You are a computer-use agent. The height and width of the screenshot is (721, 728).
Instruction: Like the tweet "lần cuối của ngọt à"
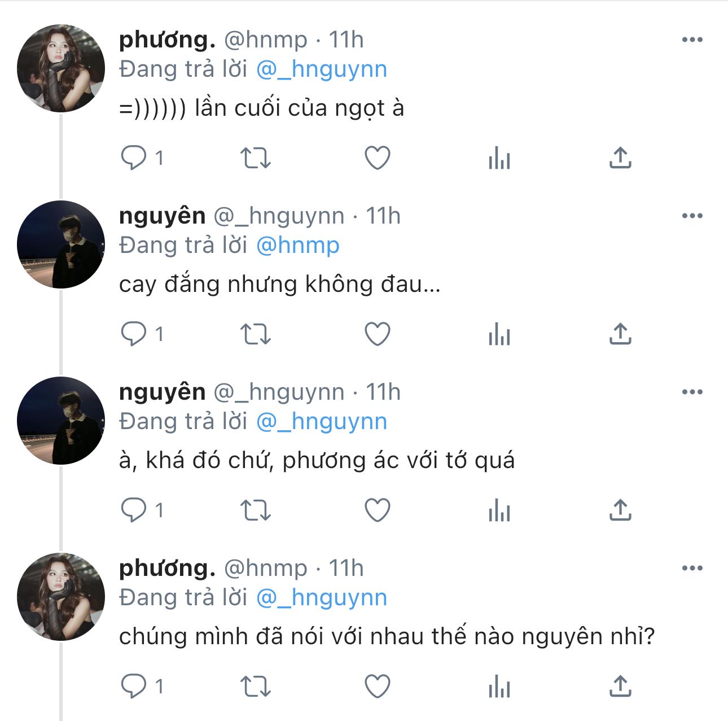click(x=378, y=158)
